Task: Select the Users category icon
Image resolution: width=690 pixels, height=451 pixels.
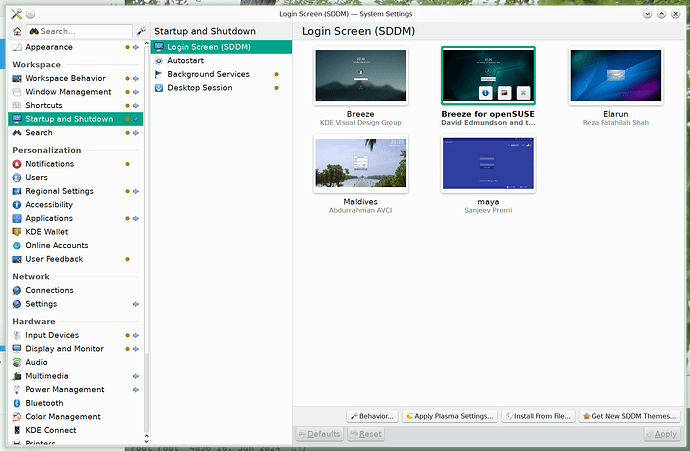Action: (17, 178)
